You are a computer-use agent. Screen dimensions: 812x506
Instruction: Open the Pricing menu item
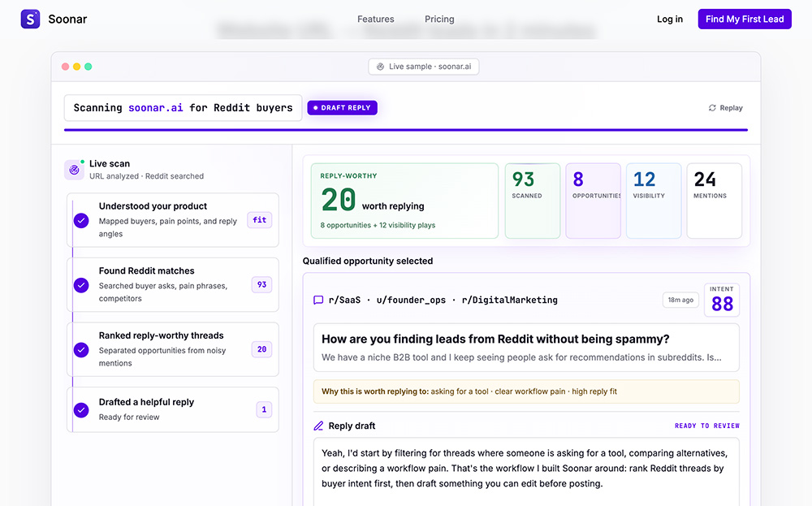[439, 19]
